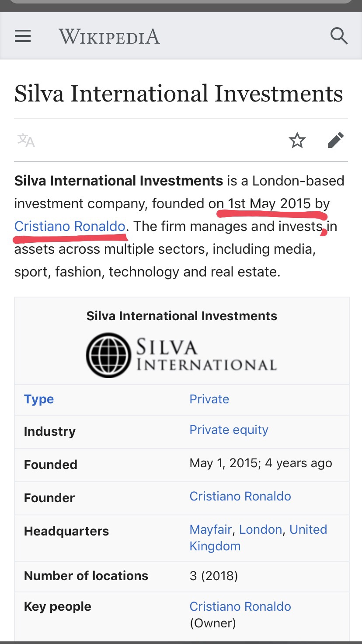Open the search magnifier icon
This screenshot has width=362, height=644.
[x=339, y=36]
